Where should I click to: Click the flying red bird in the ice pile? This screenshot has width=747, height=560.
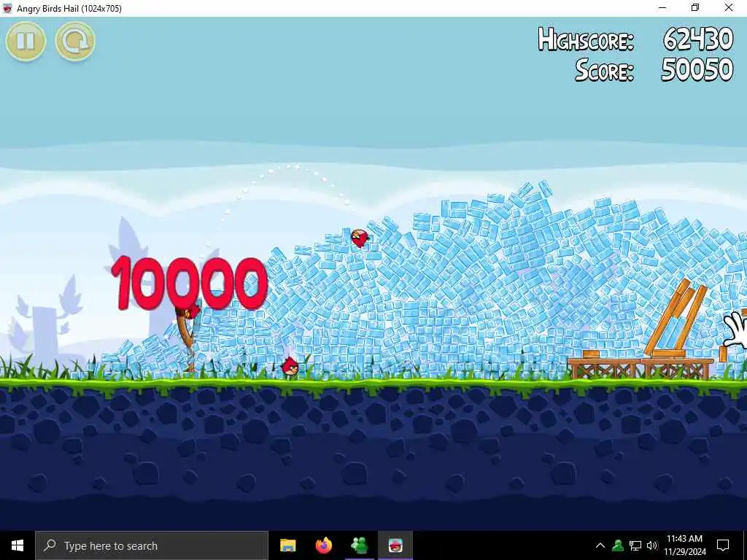coord(360,238)
